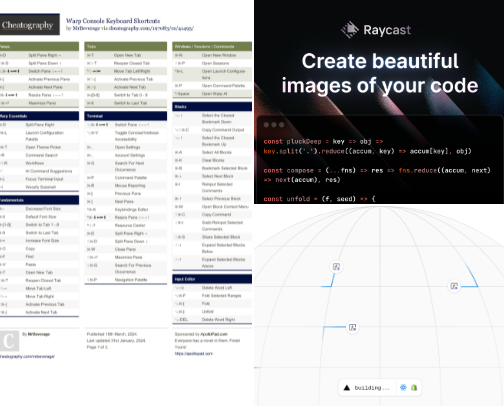Click the Split Pane Down row under Panes
504x406 pixels.
click(39, 63)
